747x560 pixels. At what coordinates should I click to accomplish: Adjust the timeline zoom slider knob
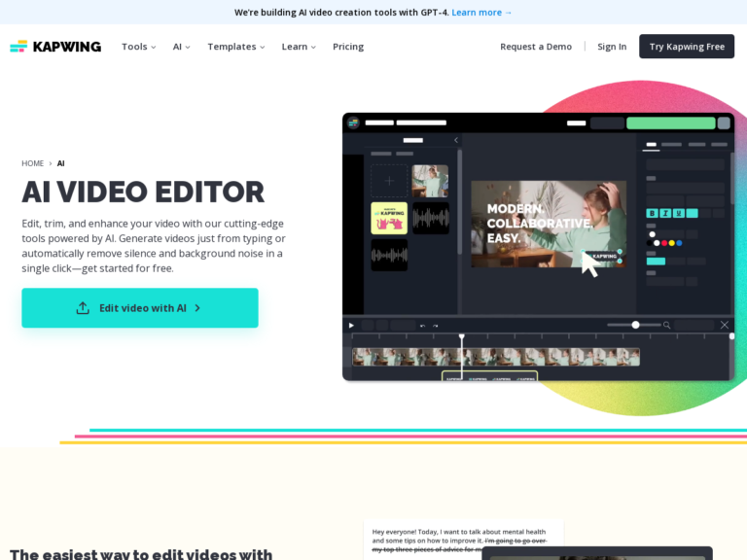coord(635,325)
